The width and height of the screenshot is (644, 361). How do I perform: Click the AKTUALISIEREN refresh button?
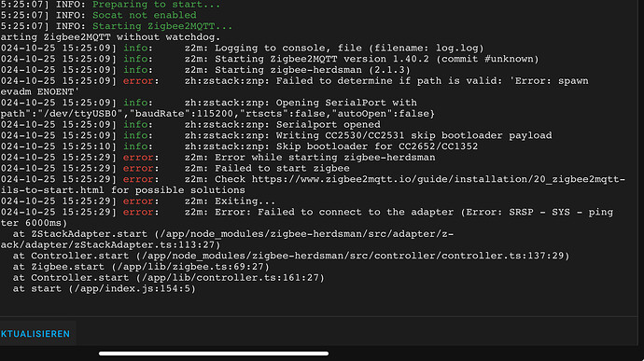pos(35,334)
